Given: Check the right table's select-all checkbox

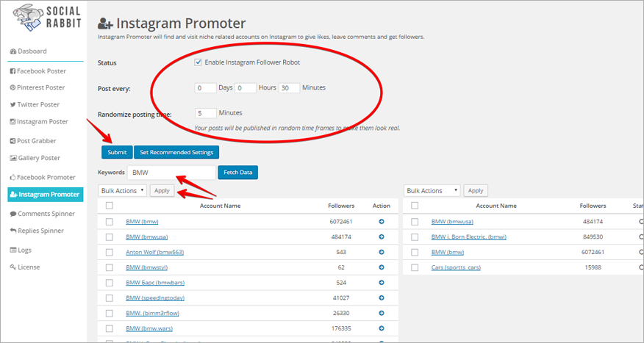Looking at the screenshot, I should [x=415, y=206].
